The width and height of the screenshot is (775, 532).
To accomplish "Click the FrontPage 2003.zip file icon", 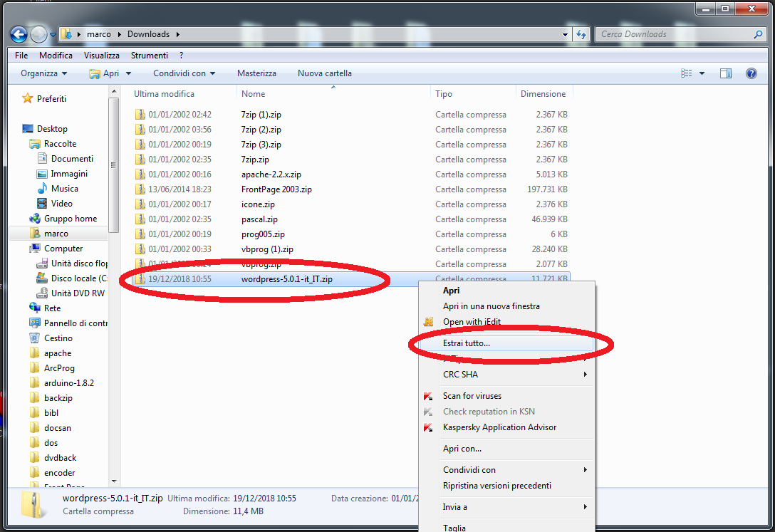I will [x=140, y=189].
